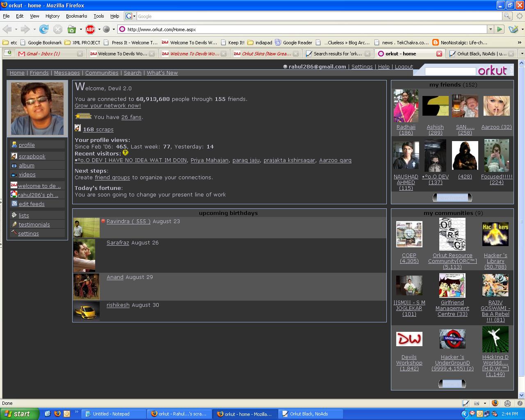Click the green recycle folder toolbar icon
This screenshot has height=420, width=525.
tap(72, 29)
